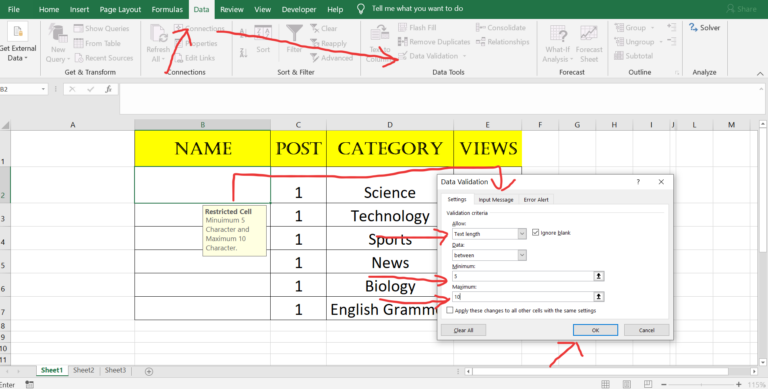Click the Clear All button
The image size is (768, 389).
(x=463, y=330)
